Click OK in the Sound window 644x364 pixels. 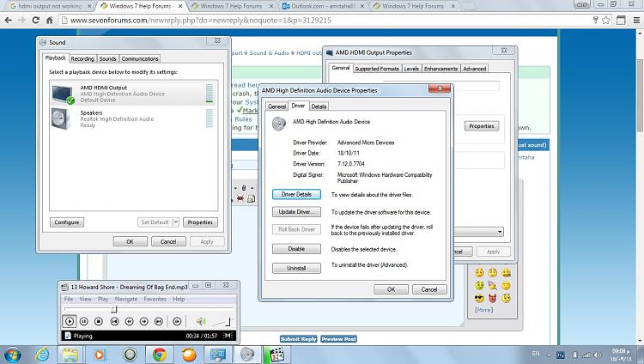coord(131,241)
